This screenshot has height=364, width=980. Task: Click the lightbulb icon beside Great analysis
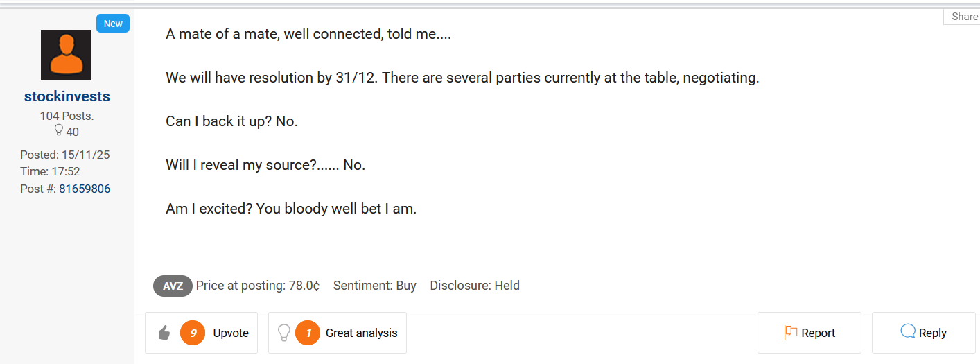click(x=283, y=333)
